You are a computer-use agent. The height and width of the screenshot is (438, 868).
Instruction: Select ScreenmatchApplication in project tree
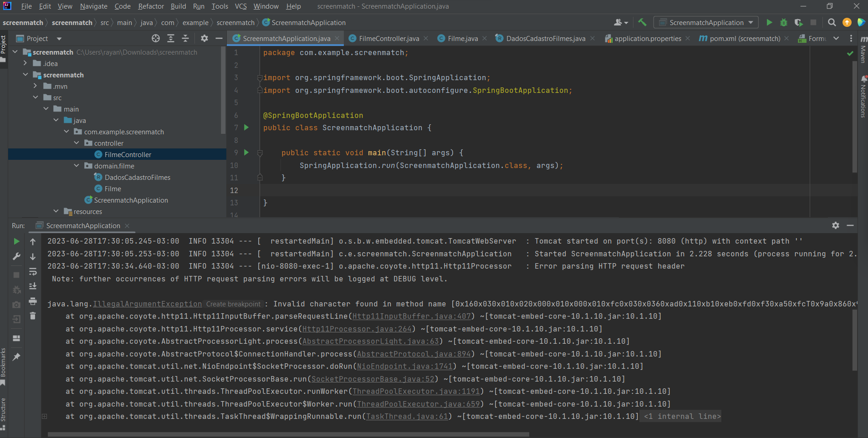[x=131, y=200]
